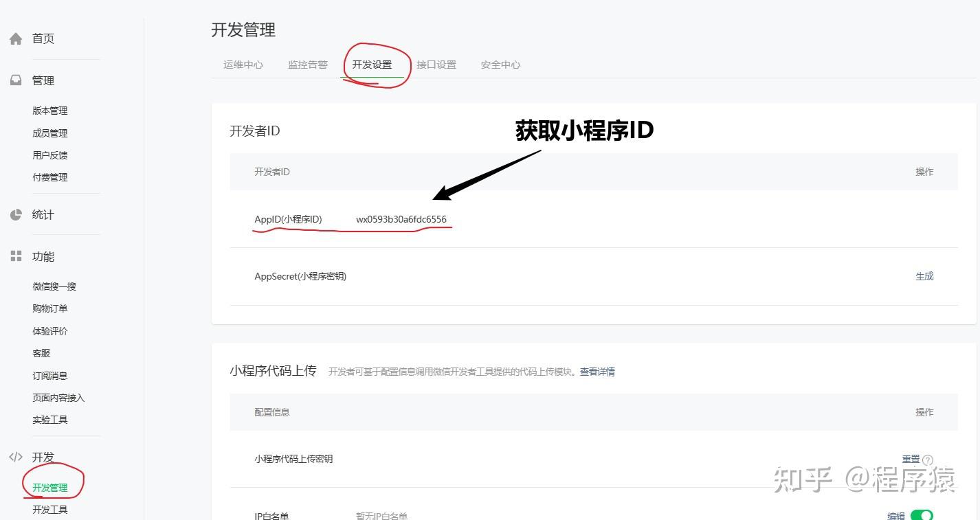Click the AppID value wx0593b30a6fdc6556
Image resolution: width=980 pixels, height=520 pixels.
click(x=401, y=219)
